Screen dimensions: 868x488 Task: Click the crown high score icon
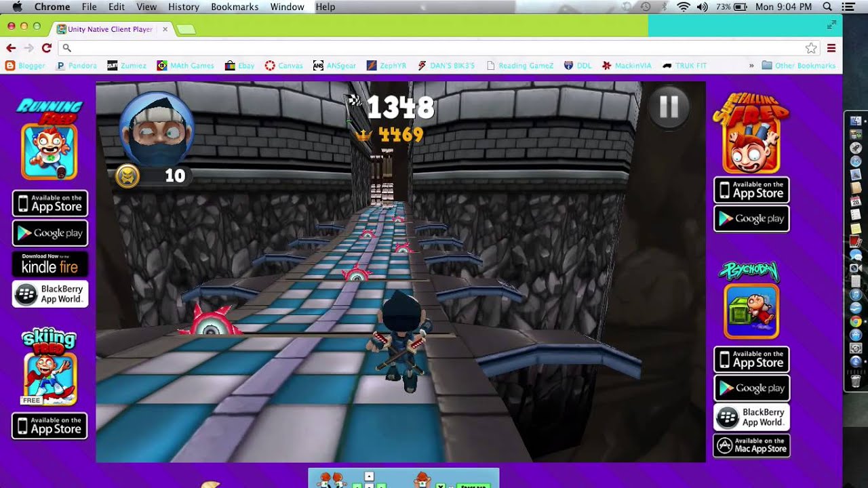pyautogui.click(x=364, y=135)
